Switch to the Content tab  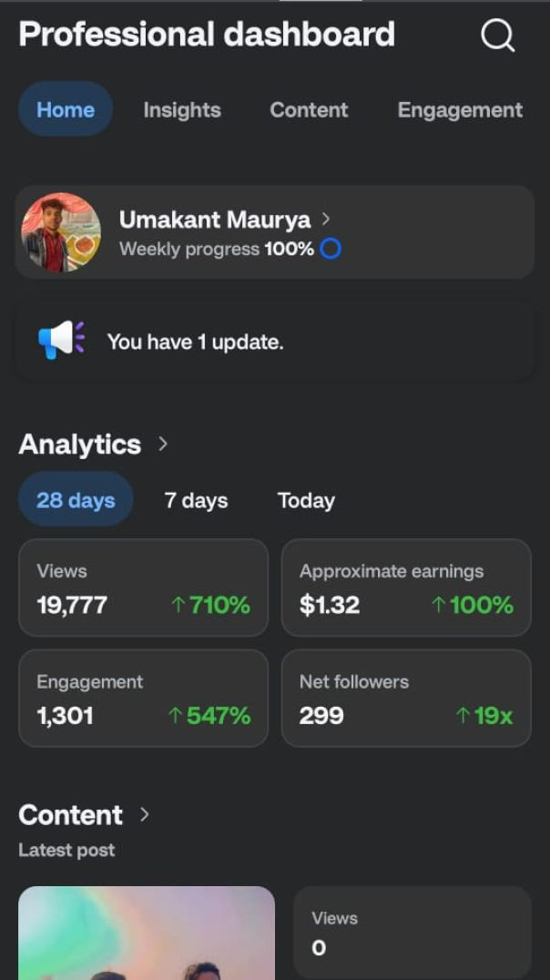point(309,110)
